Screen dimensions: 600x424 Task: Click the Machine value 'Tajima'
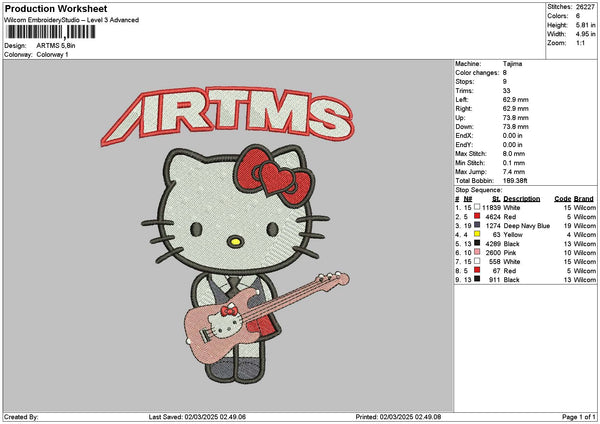(512, 64)
